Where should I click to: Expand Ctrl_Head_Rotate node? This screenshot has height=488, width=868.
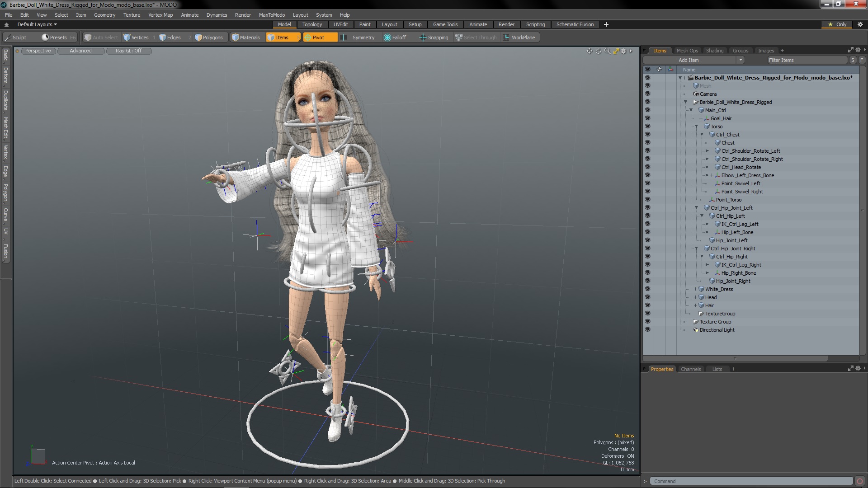[707, 167]
